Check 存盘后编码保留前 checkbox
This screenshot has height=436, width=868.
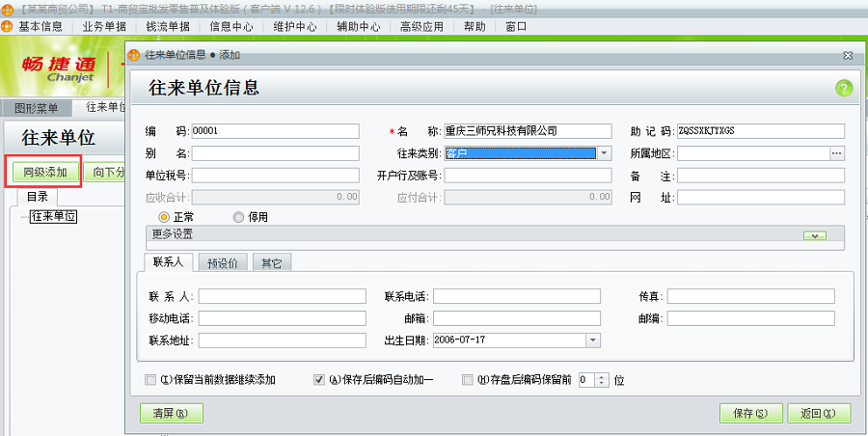[x=468, y=380]
